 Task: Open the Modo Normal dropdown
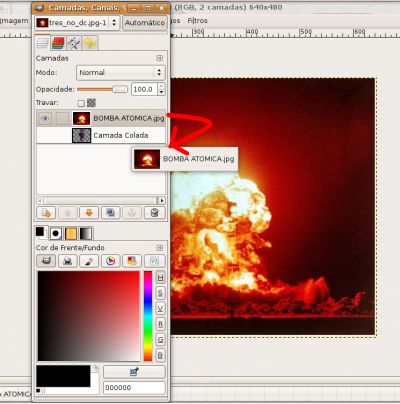[x=121, y=72]
